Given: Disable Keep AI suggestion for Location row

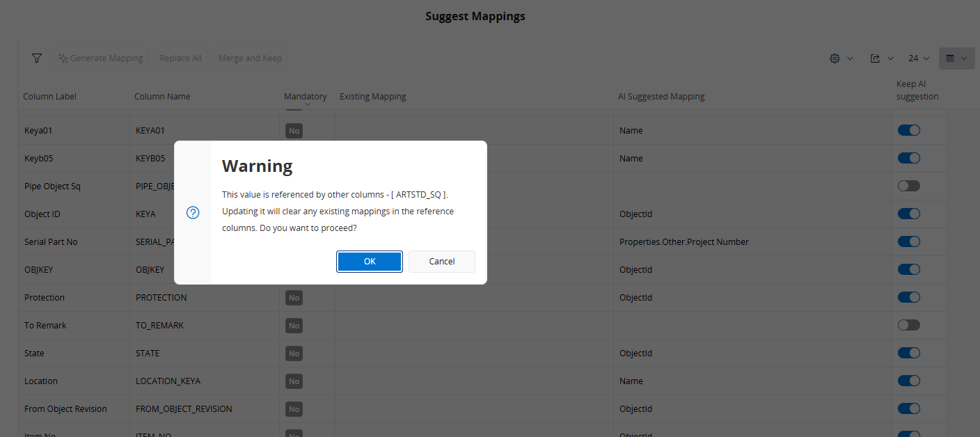Looking at the screenshot, I should click(x=908, y=381).
